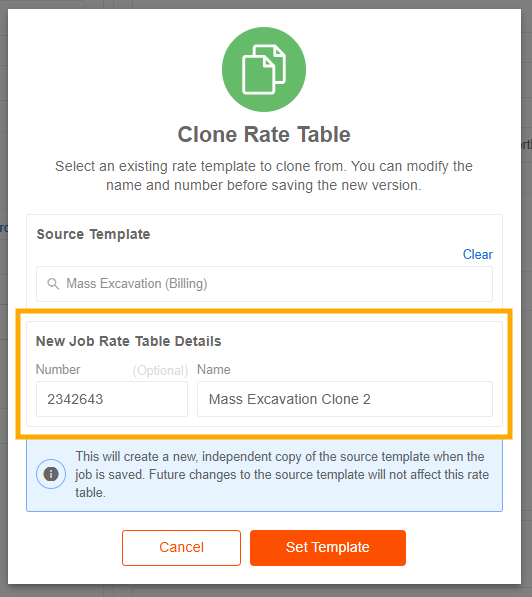Focus the Number field containing 2342643
This screenshot has height=597, width=532.
112,399
